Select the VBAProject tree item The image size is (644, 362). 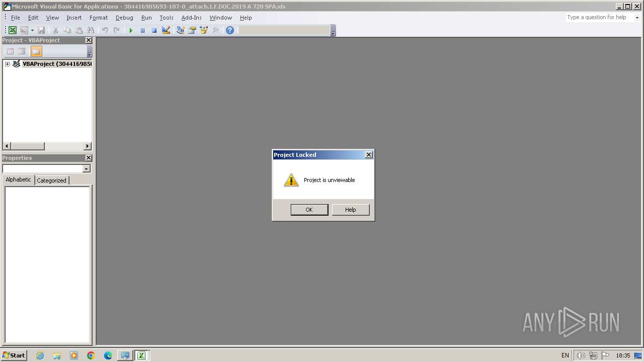coord(57,64)
